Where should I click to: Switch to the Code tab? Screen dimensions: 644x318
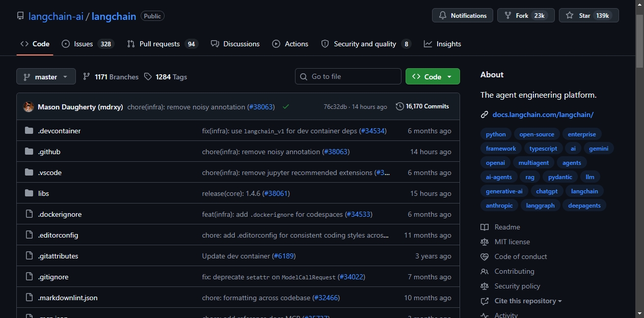(35, 44)
